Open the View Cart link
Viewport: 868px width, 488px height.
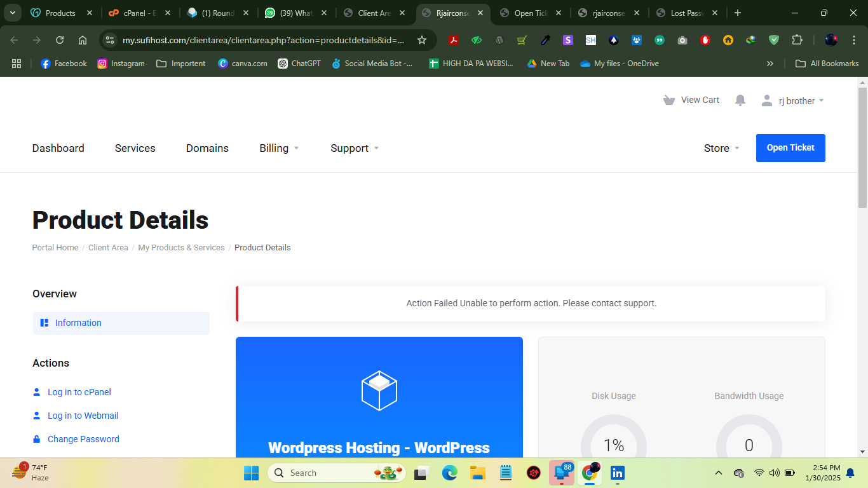pyautogui.click(x=691, y=100)
